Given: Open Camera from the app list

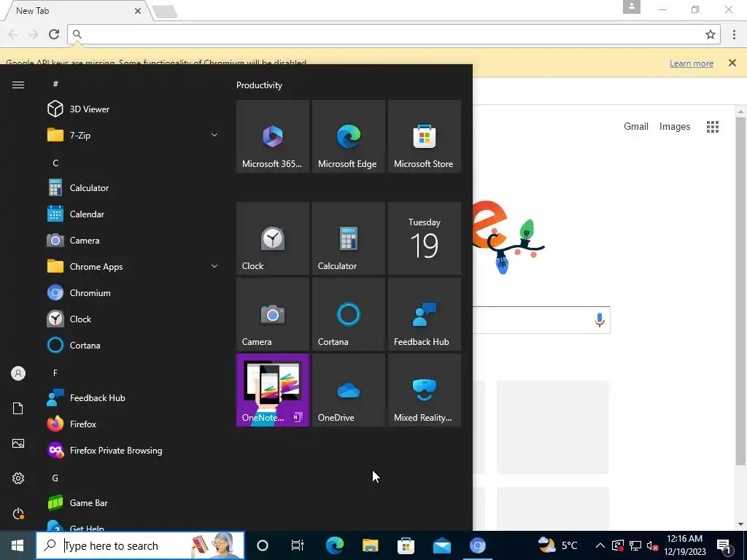Looking at the screenshot, I should pos(133,241).
